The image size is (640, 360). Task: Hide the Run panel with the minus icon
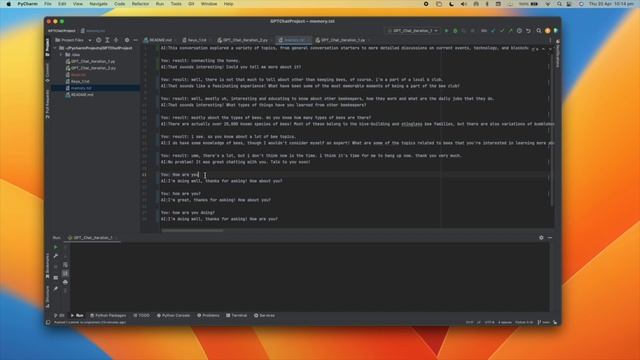coord(550,238)
